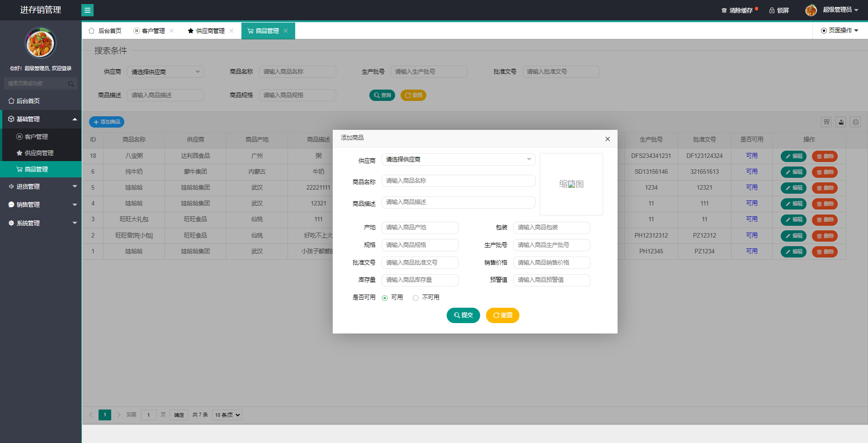
Task: Click the lock screen icon
Action: 772,10
